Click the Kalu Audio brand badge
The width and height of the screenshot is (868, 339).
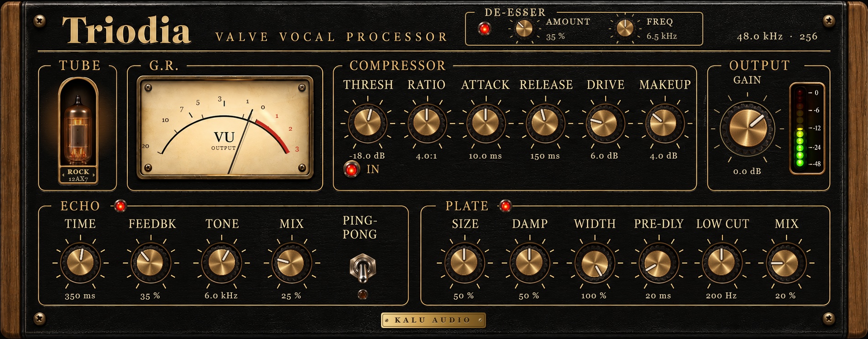433,320
